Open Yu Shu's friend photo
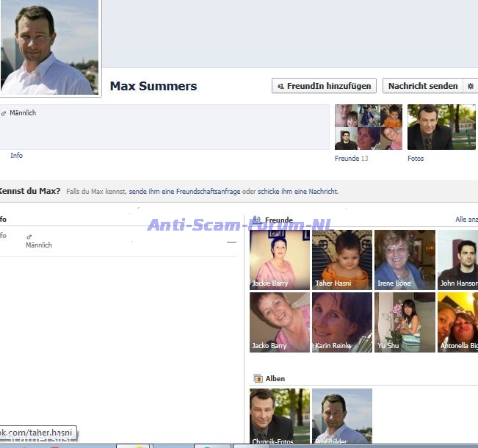Screen dimensions: 478x448 point(405,322)
